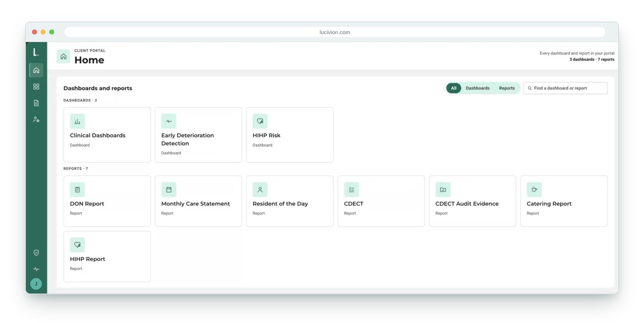The image size is (644, 323).
Task: Click the calendar icon on Monthly Care Statement
Action: coord(169,190)
